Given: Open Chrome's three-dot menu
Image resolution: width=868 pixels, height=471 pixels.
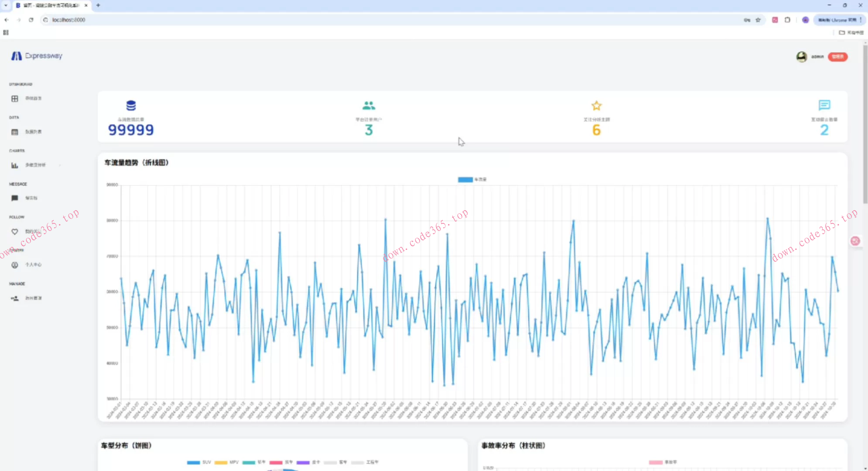Looking at the screenshot, I should coord(861,20).
